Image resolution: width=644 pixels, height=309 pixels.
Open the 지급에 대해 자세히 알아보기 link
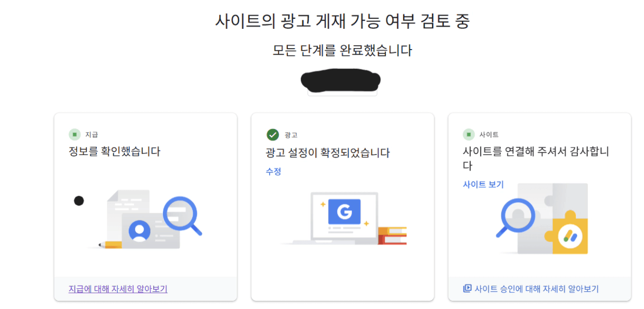(x=118, y=289)
